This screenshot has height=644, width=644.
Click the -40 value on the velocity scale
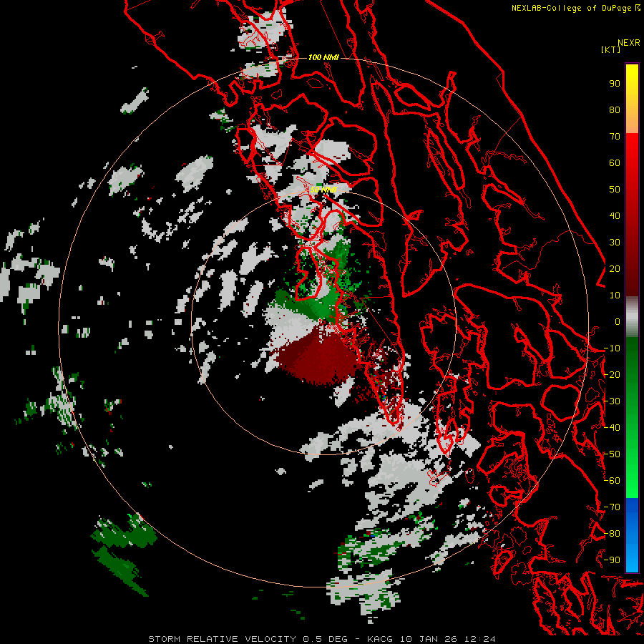pos(612,428)
